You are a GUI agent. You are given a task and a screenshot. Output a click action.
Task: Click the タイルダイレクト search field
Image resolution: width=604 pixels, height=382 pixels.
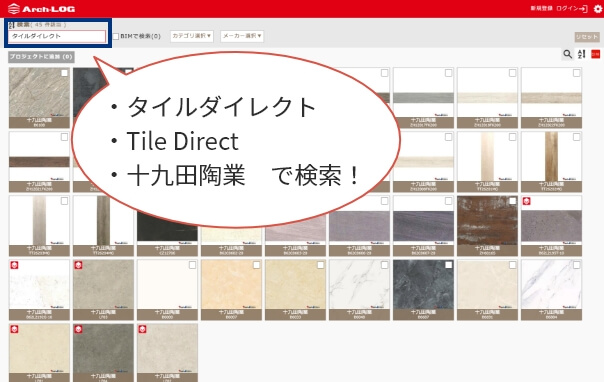click(57, 36)
